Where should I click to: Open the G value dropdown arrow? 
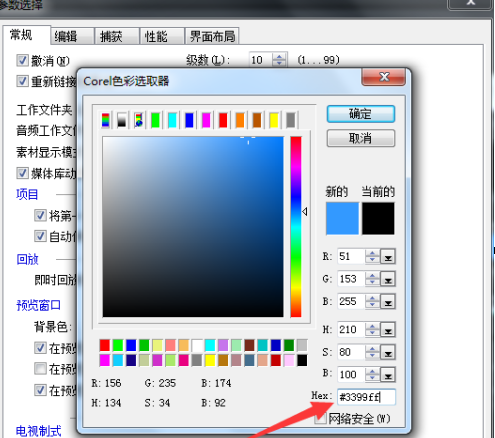388,279
